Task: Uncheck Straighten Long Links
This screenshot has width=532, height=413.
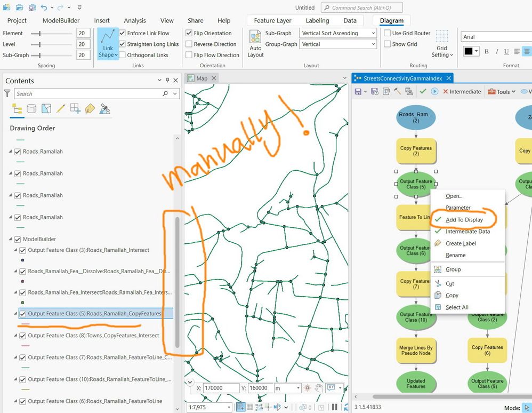Action: 123,44
